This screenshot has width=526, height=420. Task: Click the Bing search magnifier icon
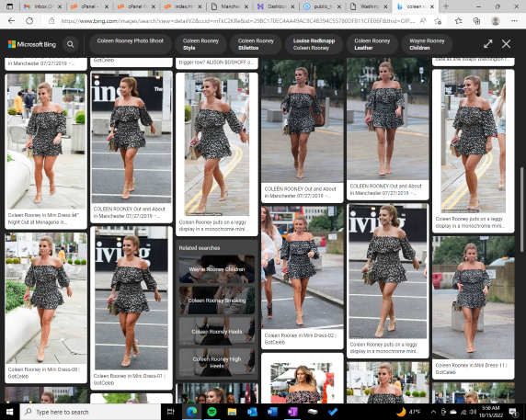tap(71, 44)
